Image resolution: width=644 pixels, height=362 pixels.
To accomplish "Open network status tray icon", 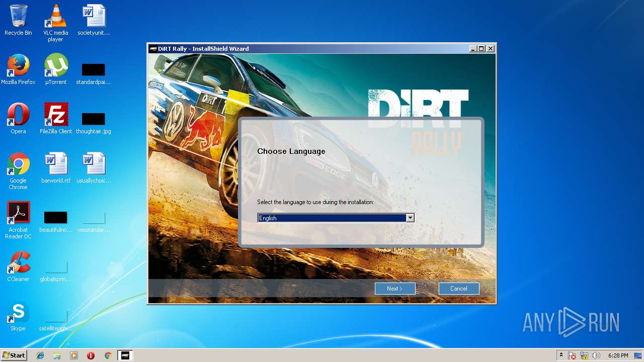I will pos(584,355).
